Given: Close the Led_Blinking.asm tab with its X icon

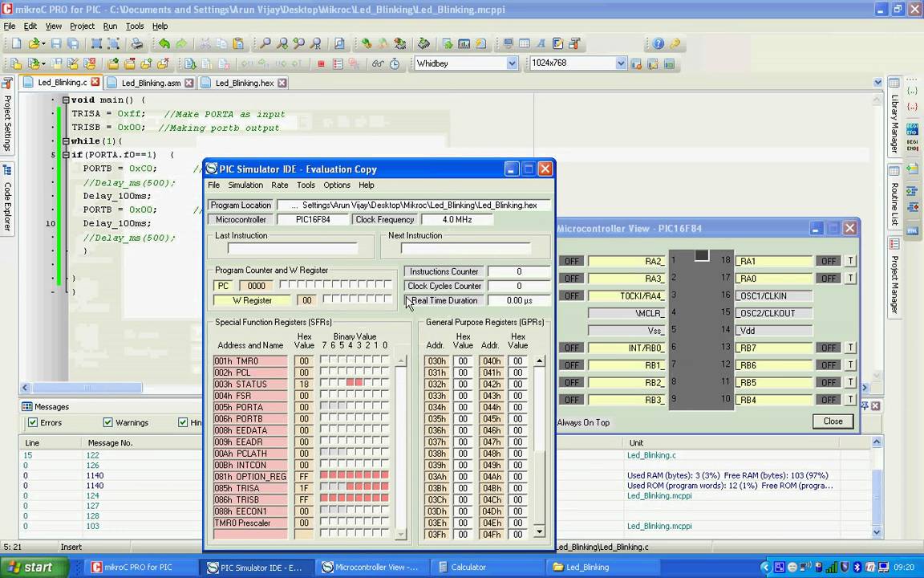Looking at the screenshot, I should pyautogui.click(x=188, y=83).
